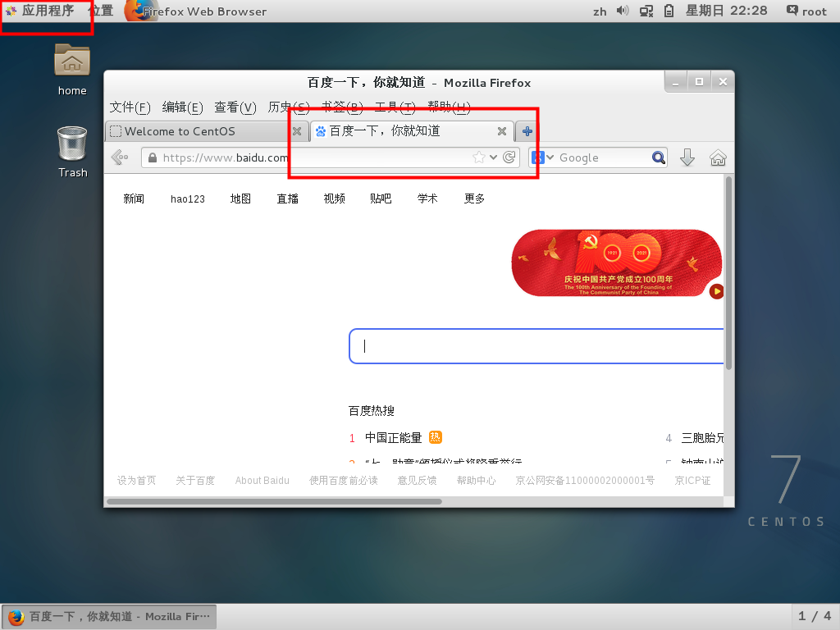Open the 查看(V) menu
840x630 pixels.
tap(235, 107)
